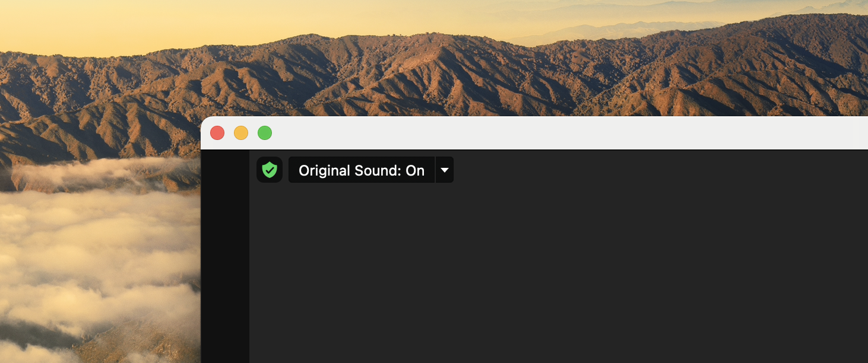Open original sound options menu arrow

click(445, 170)
